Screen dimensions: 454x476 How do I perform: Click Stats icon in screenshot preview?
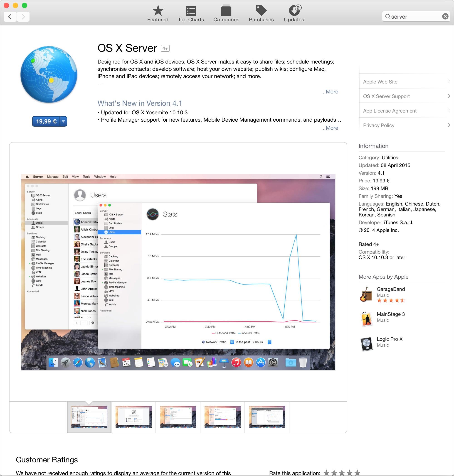pos(153,214)
